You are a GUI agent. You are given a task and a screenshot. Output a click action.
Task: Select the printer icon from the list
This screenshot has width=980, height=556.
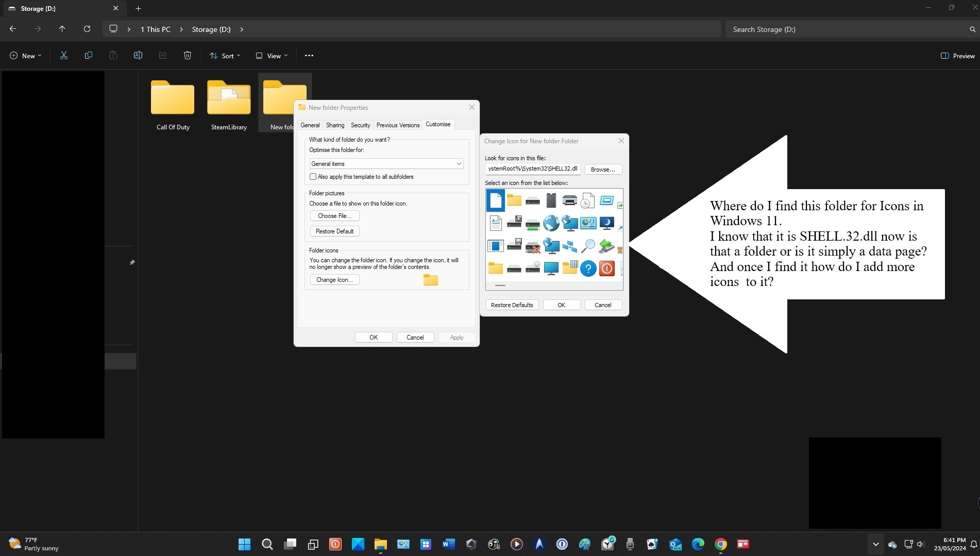pyautogui.click(x=569, y=200)
